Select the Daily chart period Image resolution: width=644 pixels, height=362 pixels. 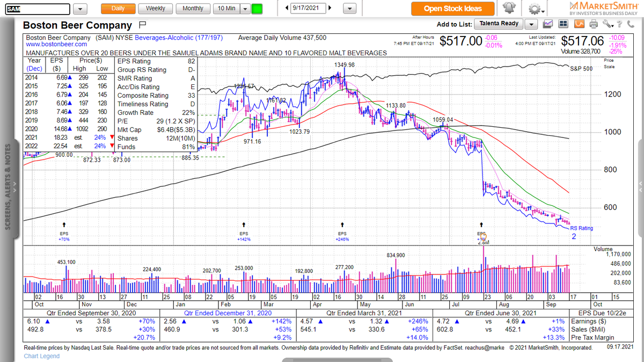(118, 9)
